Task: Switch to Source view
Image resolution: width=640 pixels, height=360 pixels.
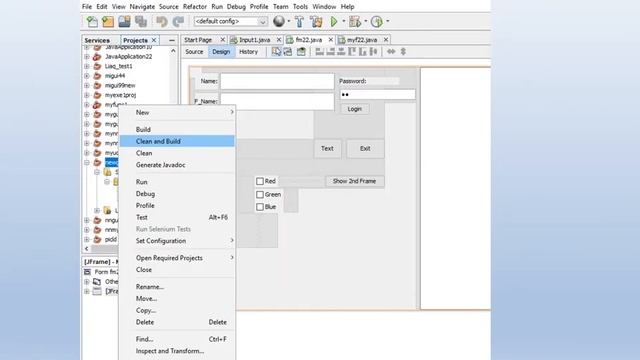Action: click(194, 51)
